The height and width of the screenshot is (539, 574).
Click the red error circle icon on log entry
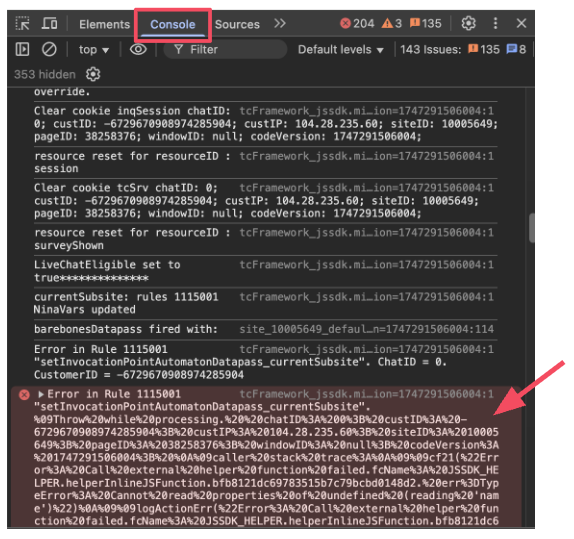pos(24,395)
